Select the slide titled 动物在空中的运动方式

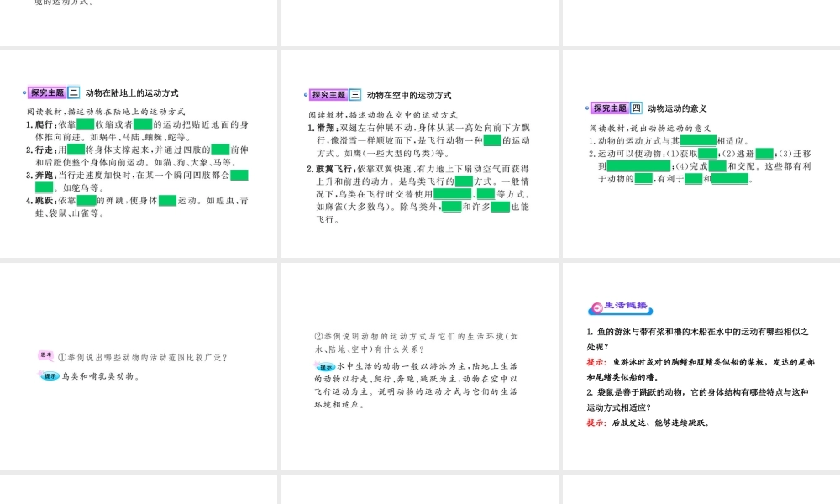pyautogui.click(x=419, y=154)
